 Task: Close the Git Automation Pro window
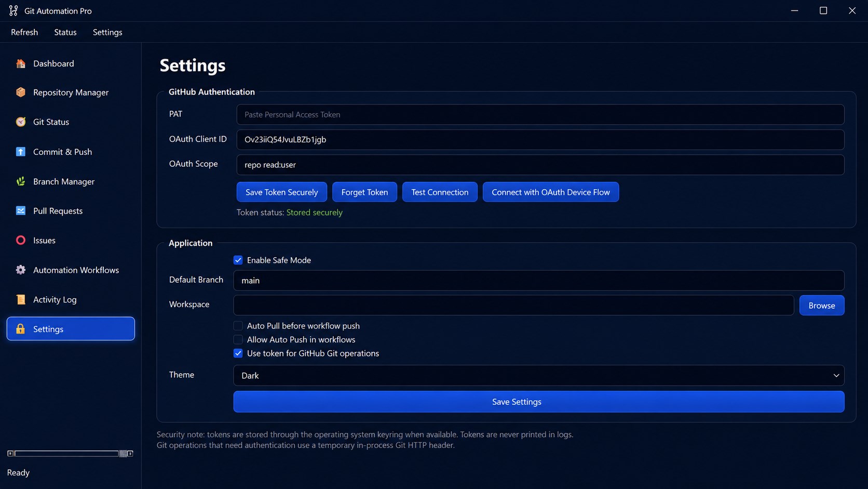click(x=852, y=10)
